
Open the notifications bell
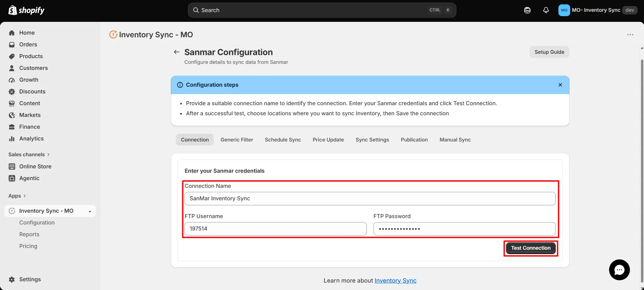coord(546,10)
